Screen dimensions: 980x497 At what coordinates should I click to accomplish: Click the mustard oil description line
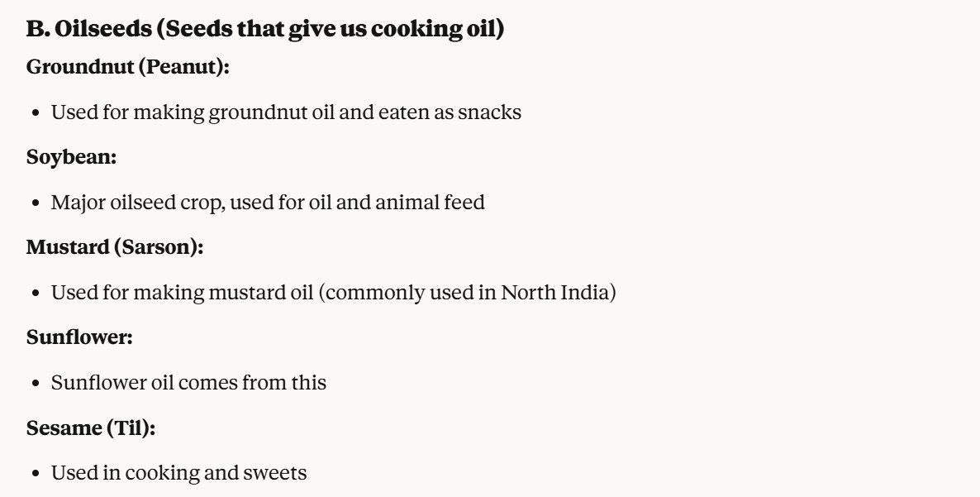pyautogui.click(x=333, y=294)
